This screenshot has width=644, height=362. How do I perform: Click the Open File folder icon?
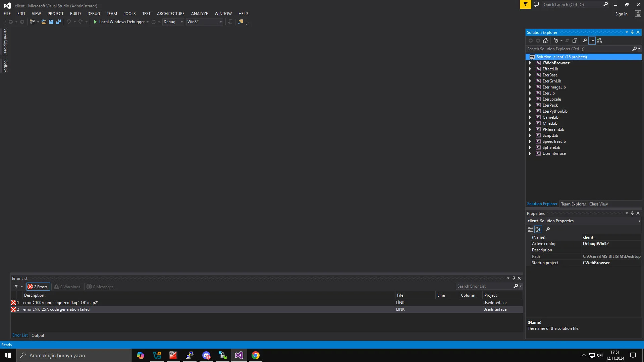coord(44,22)
